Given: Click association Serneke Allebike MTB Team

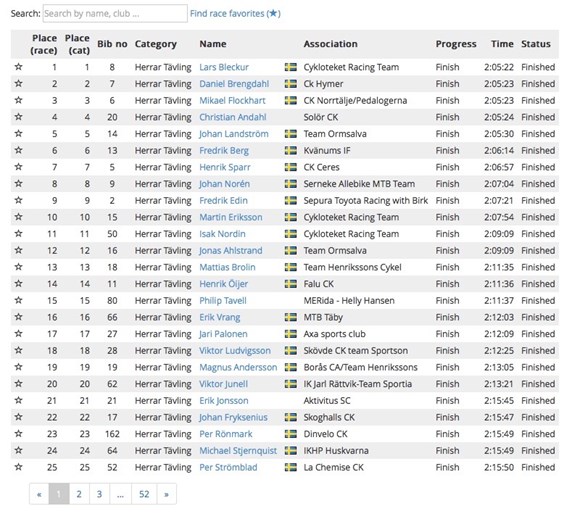Looking at the screenshot, I should [x=359, y=184].
